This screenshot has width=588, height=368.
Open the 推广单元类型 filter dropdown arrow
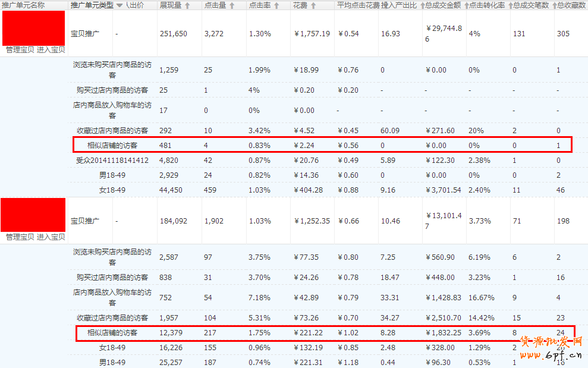point(119,5)
